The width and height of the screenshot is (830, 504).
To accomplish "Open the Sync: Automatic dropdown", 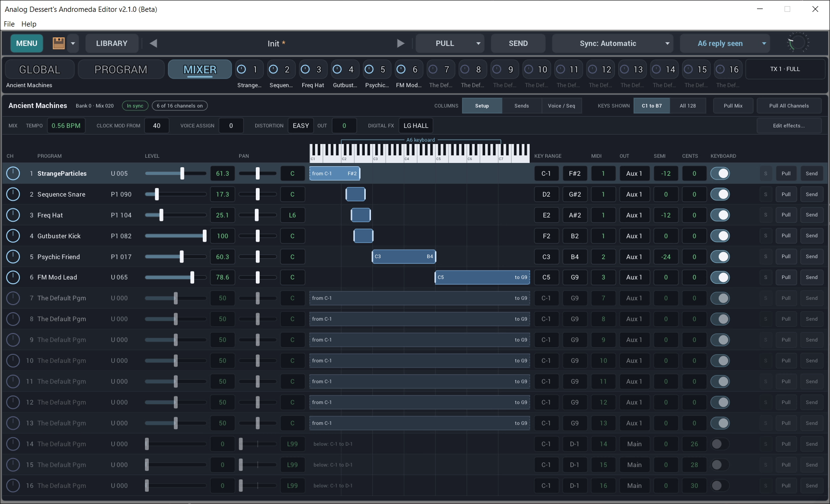I will 613,43.
